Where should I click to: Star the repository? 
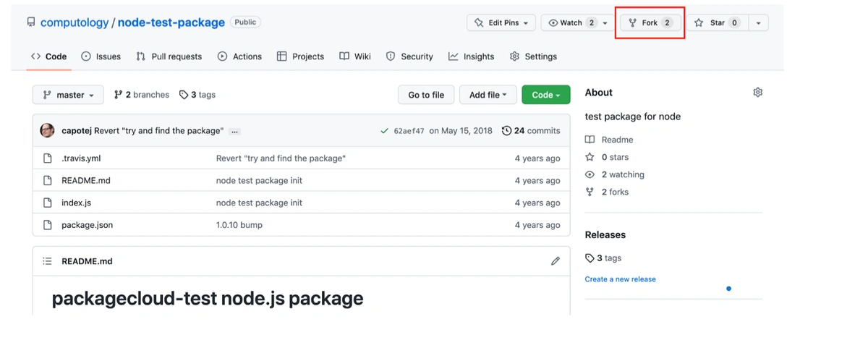tap(716, 22)
